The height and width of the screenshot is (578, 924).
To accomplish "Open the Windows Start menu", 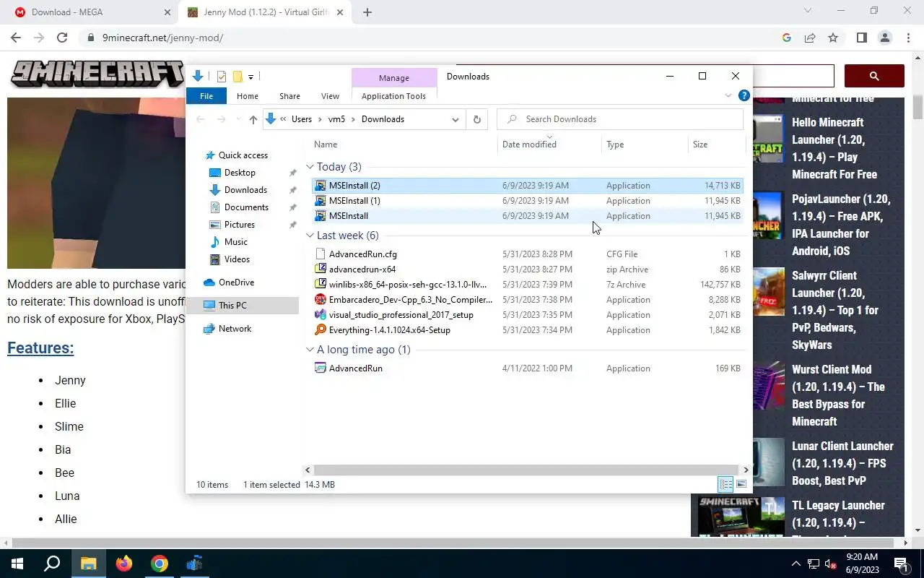I will coord(17,564).
